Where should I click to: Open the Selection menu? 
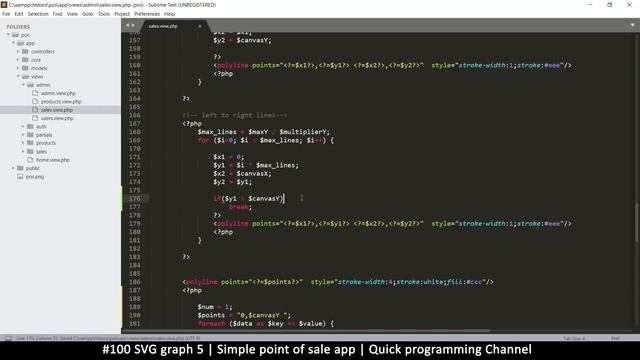[38, 14]
